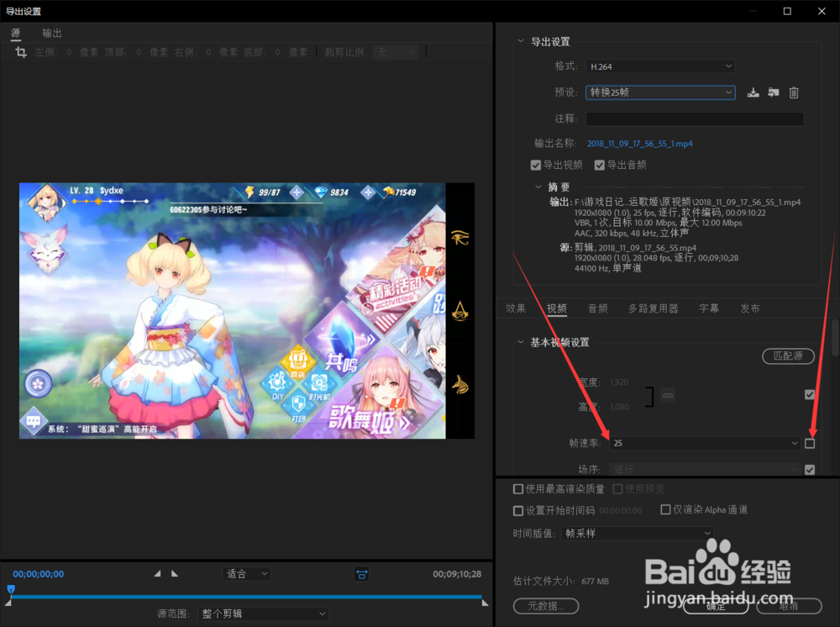Select the Video (视频) tab
The width and height of the screenshot is (840, 627).
tap(557, 308)
